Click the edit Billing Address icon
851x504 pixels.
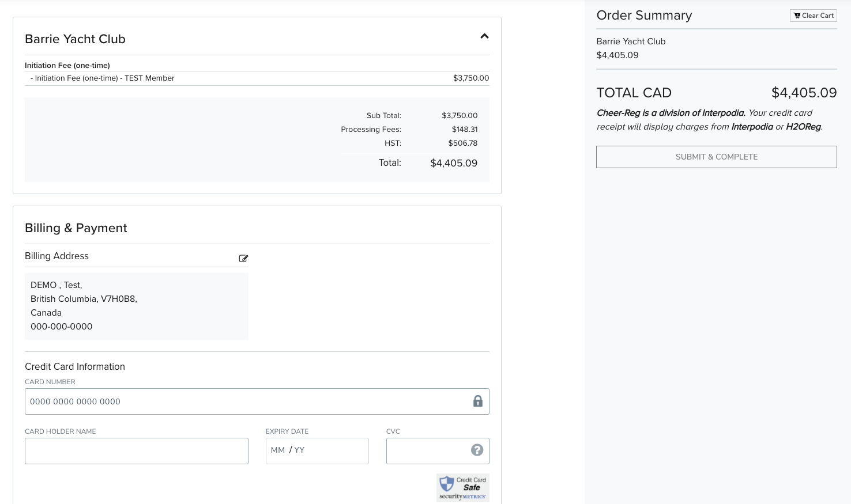click(x=243, y=259)
